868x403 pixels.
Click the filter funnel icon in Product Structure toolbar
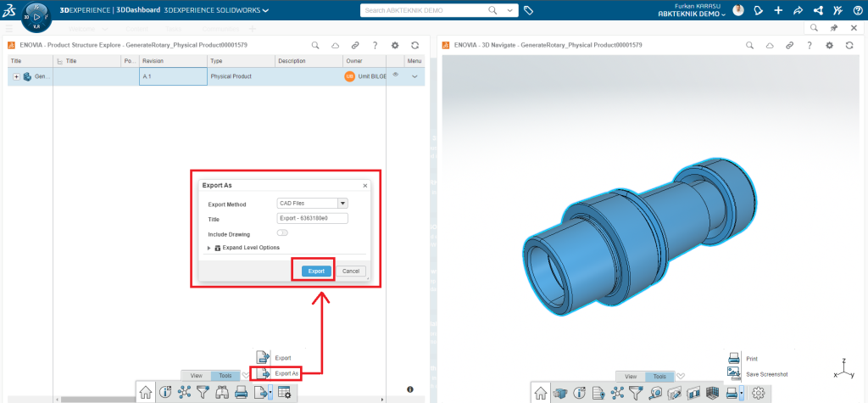pos(203,392)
